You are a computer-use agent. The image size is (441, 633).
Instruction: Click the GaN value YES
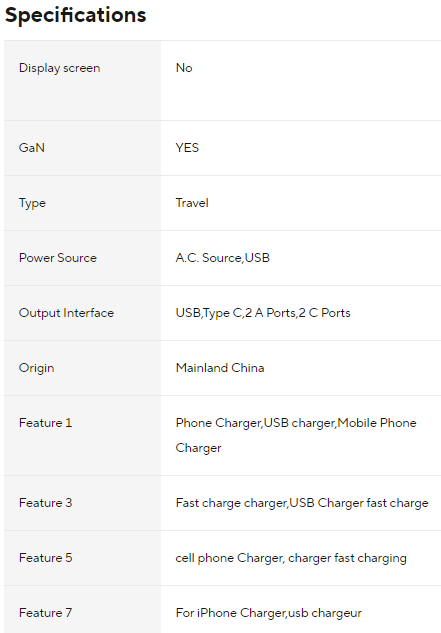(x=187, y=148)
